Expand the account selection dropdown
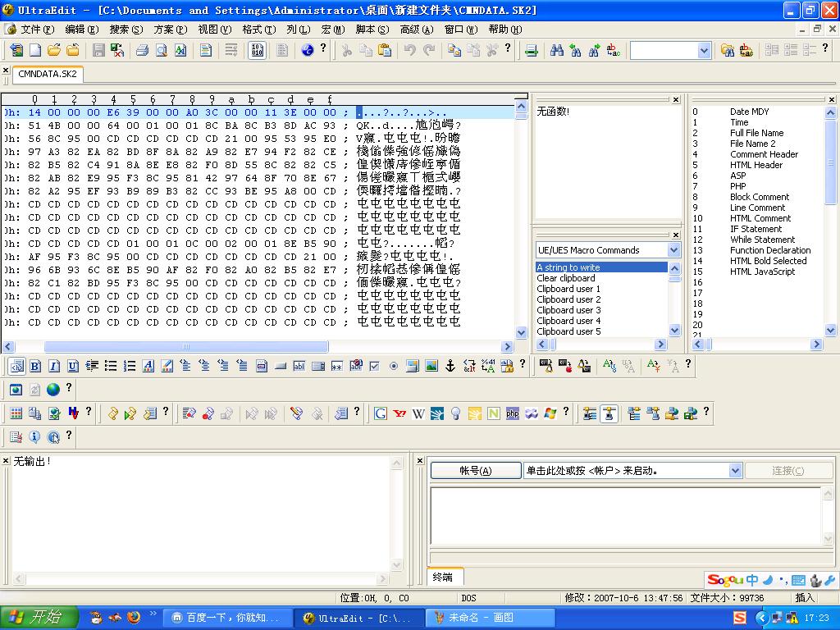The height and width of the screenshot is (630, 840). click(735, 471)
